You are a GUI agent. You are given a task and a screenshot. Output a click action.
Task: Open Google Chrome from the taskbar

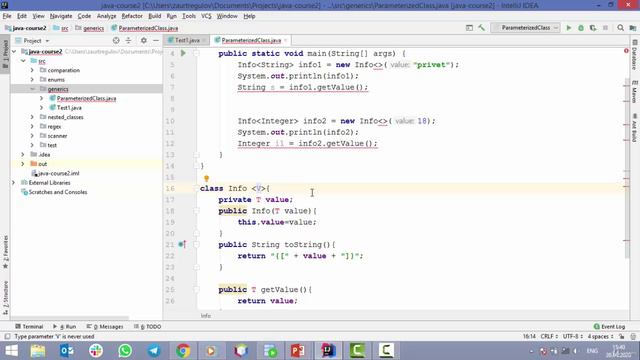point(183,351)
